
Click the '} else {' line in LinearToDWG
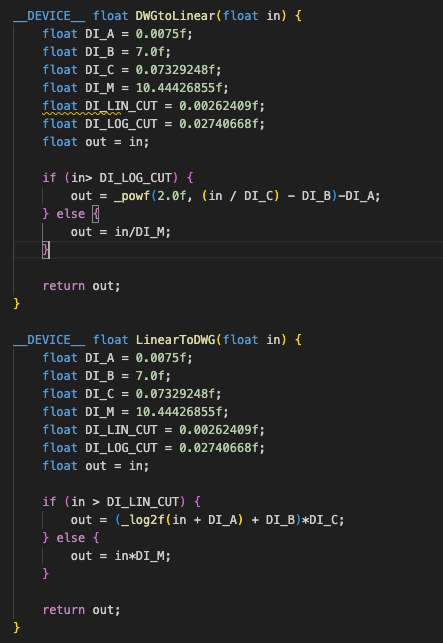tap(71, 538)
